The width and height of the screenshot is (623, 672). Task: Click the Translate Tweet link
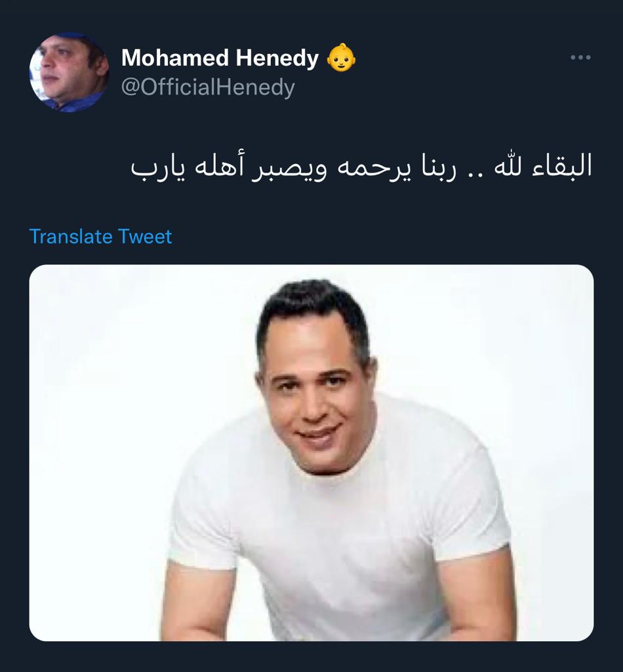[x=100, y=236]
